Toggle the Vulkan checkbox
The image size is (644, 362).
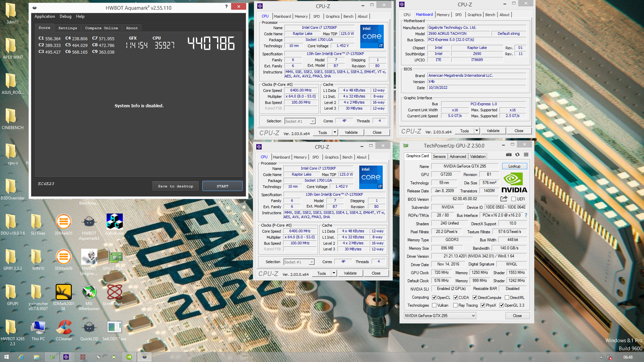click(x=434, y=305)
